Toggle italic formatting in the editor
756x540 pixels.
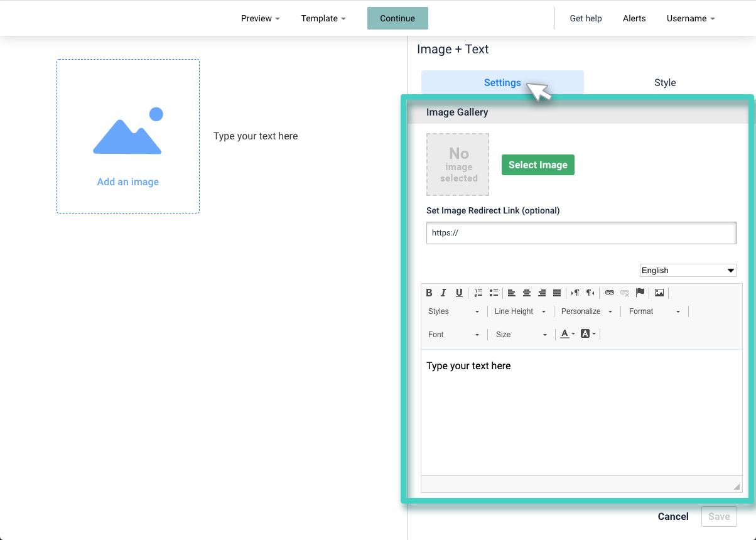pos(444,293)
